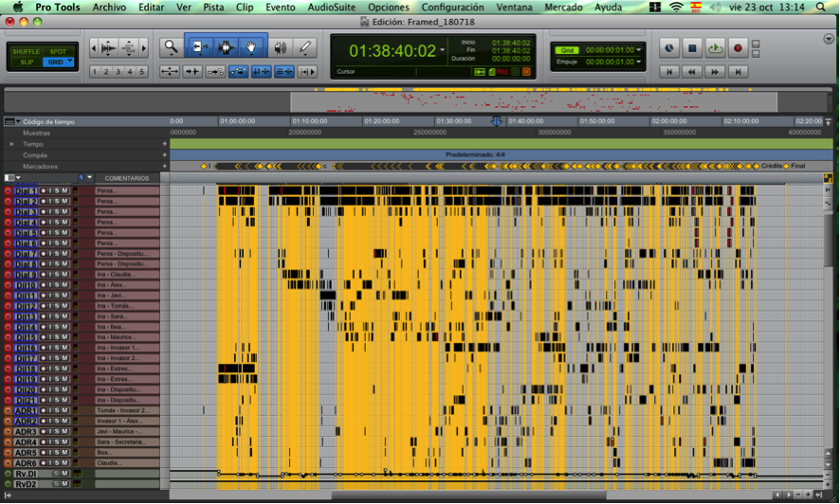
Task: Switch to Spot edit mode
Action: coord(59,52)
